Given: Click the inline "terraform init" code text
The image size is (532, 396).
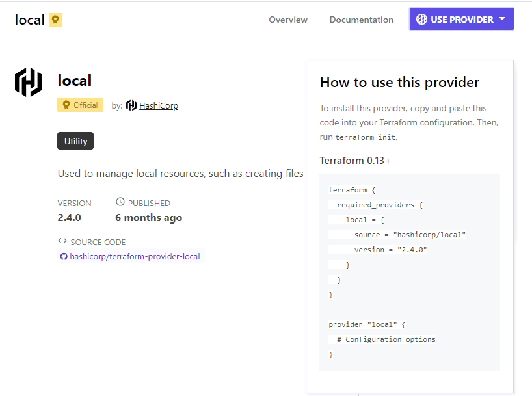Looking at the screenshot, I should point(366,137).
